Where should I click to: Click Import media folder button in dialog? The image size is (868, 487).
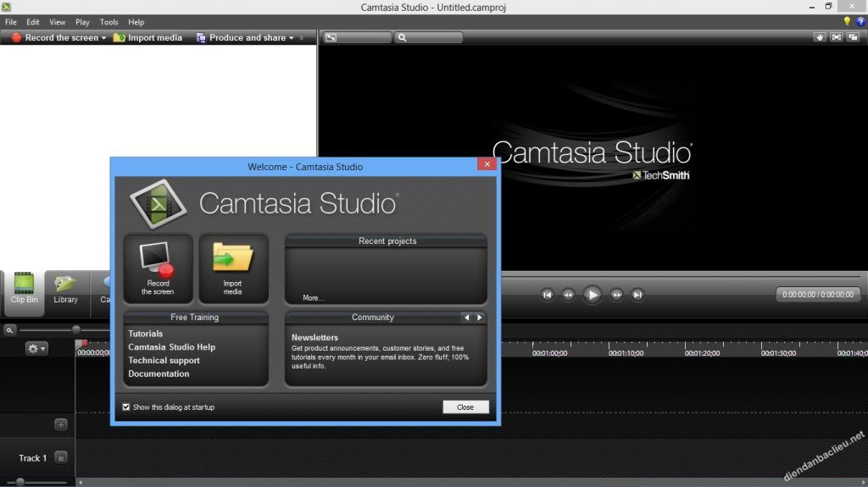point(233,268)
